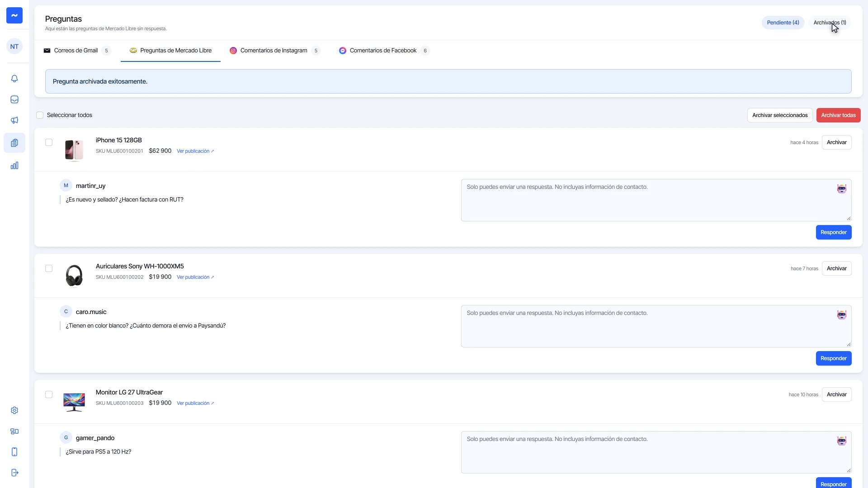Open the mobile phone sidebar icon

point(14,452)
